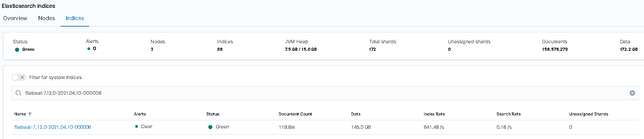Screen dimensions: 644x139
Task: Clear the index search field
Action: 632,93
